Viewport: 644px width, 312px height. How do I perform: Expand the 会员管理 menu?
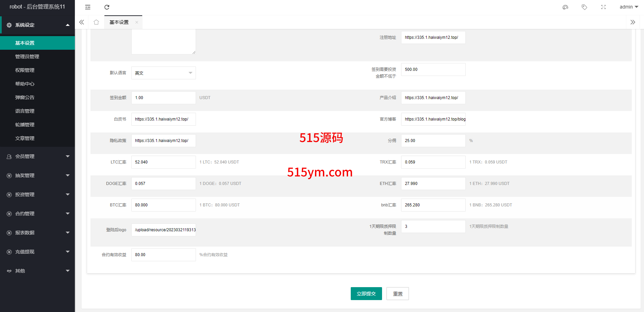pyautogui.click(x=37, y=156)
